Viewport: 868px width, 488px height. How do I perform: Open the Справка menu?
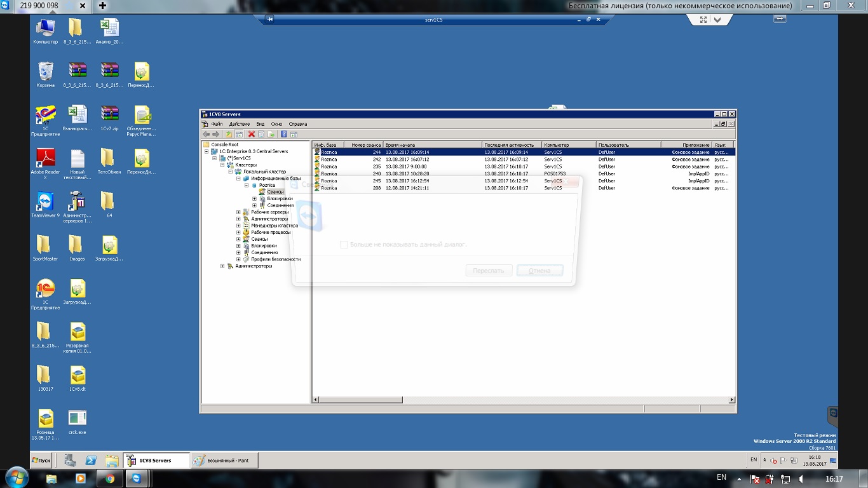297,124
